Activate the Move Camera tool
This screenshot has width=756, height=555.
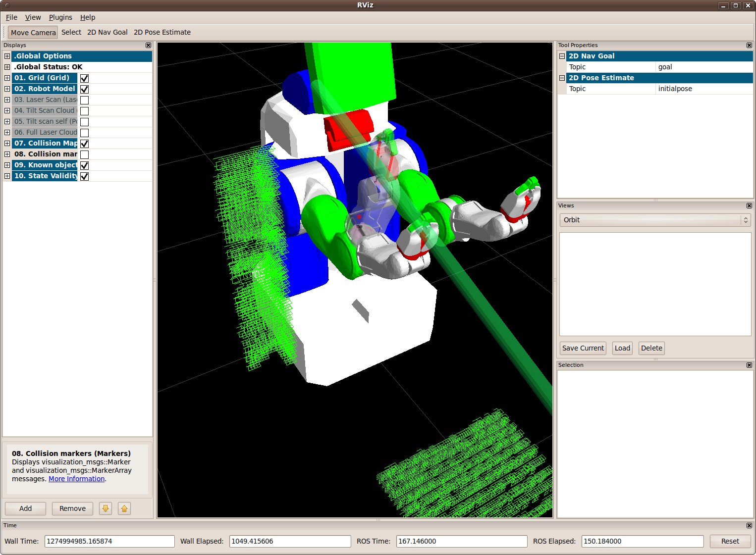33,32
